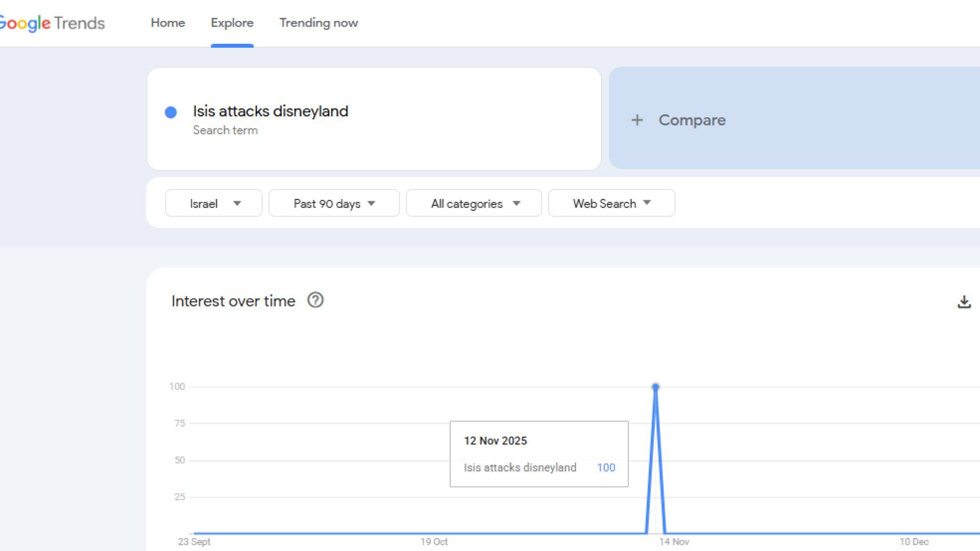Viewport: 980px width, 551px height.
Task: Click the plus icon beside Compare
Action: pyautogui.click(x=637, y=120)
